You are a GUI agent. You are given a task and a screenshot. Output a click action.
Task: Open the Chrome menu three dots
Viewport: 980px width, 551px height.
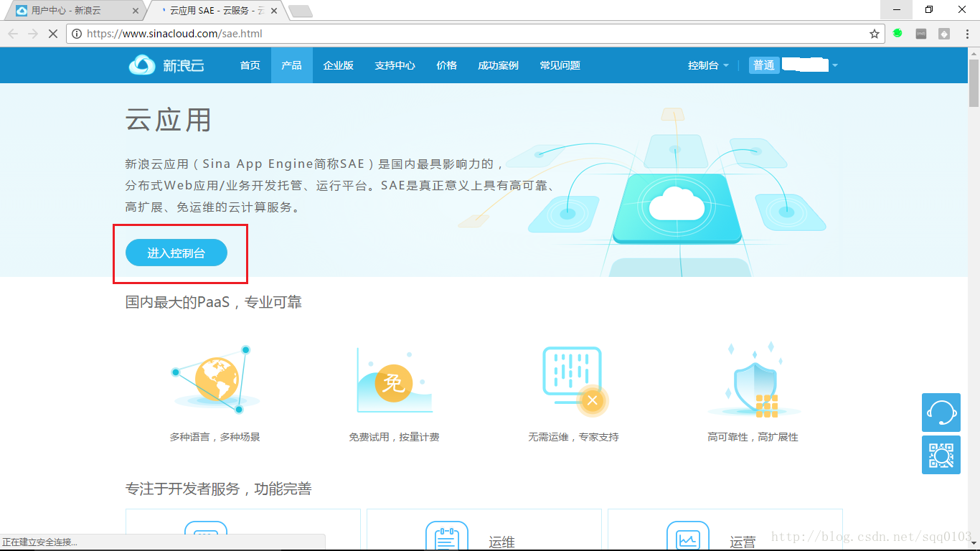[x=966, y=34]
